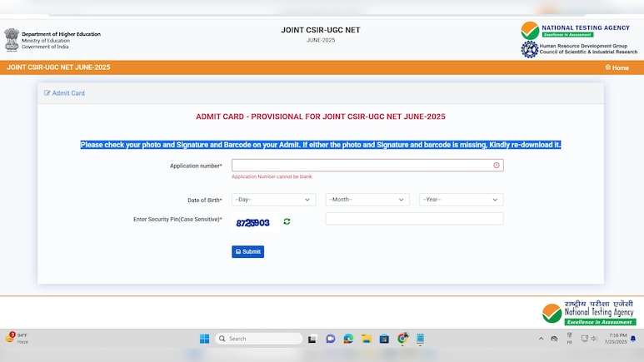Click the 'Application Number cannot be blank' message
The height and width of the screenshot is (362, 644).
(x=272, y=176)
